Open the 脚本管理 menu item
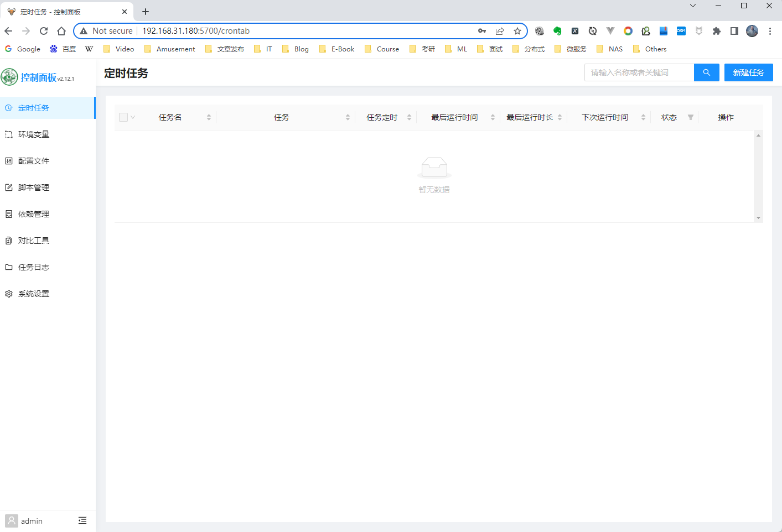Screen dimensions: 782x532 (34, 187)
